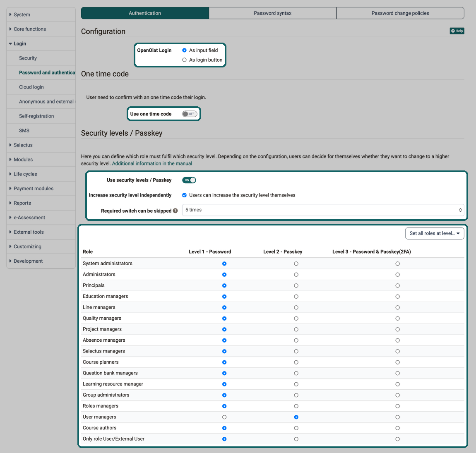Click 'Learning resource manager' role name
The width and height of the screenshot is (476, 453).
coord(113,384)
